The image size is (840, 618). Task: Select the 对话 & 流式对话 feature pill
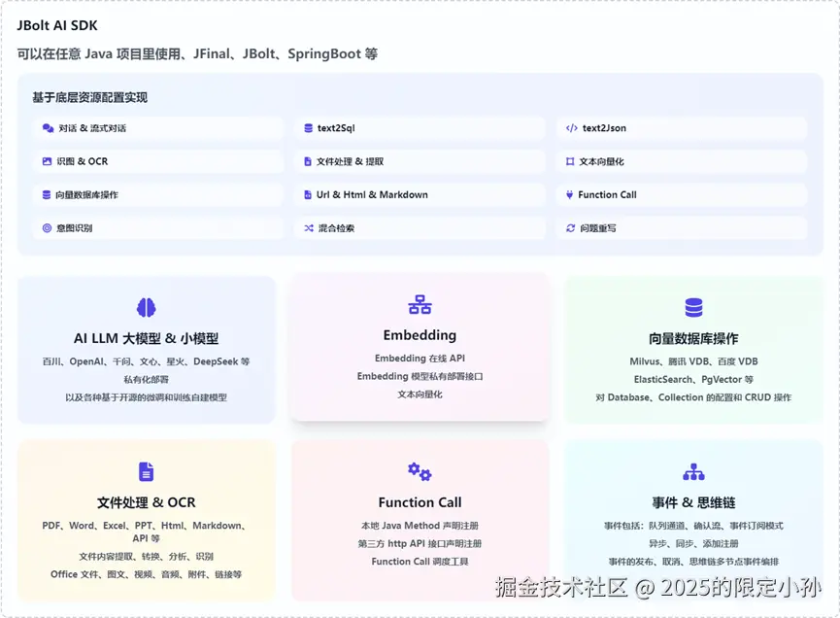[x=158, y=128]
